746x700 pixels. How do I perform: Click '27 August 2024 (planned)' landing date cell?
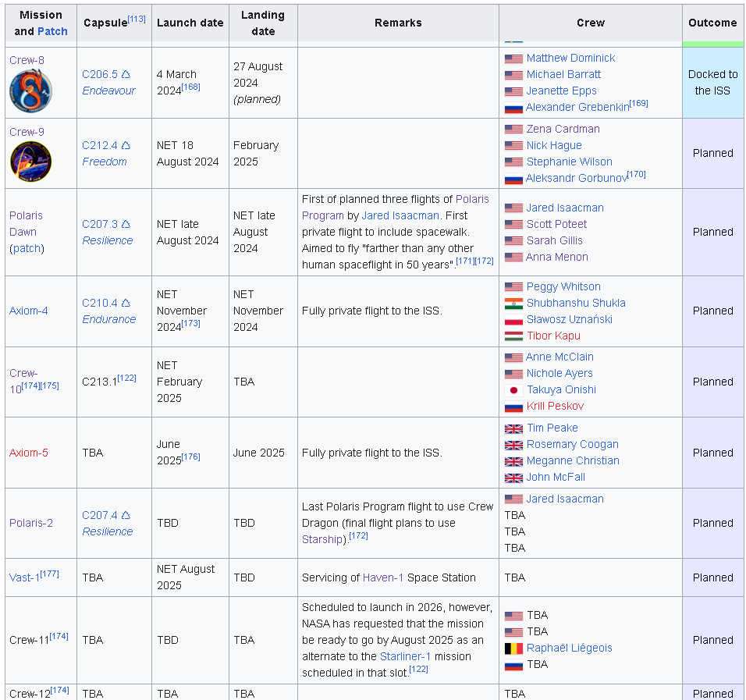coord(263,82)
